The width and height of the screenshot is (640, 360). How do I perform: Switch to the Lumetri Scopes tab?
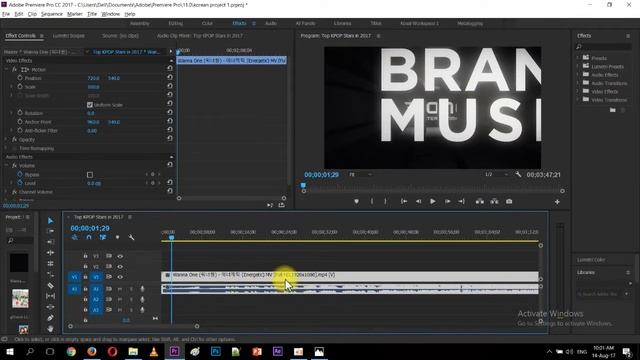pyautogui.click(x=69, y=36)
